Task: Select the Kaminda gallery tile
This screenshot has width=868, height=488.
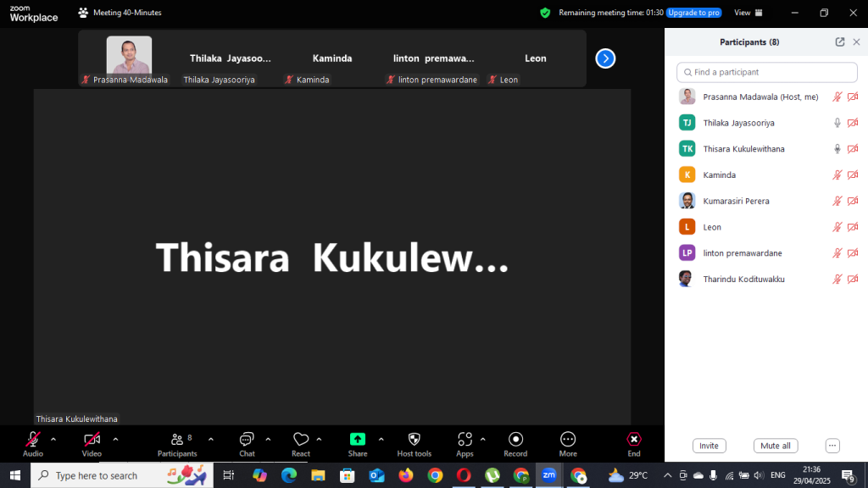Action: pyautogui.click(x=332, y=58)
